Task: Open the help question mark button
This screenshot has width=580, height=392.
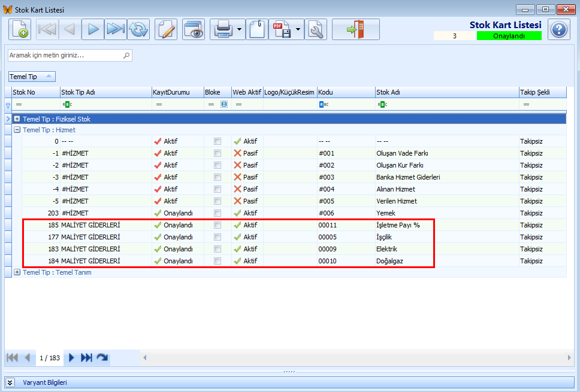Action: point(559,29)
